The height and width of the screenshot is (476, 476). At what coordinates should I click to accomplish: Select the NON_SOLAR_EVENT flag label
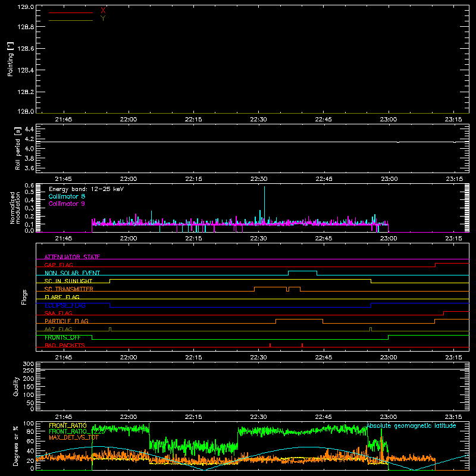pyautogui.click(x=72, y=273)
